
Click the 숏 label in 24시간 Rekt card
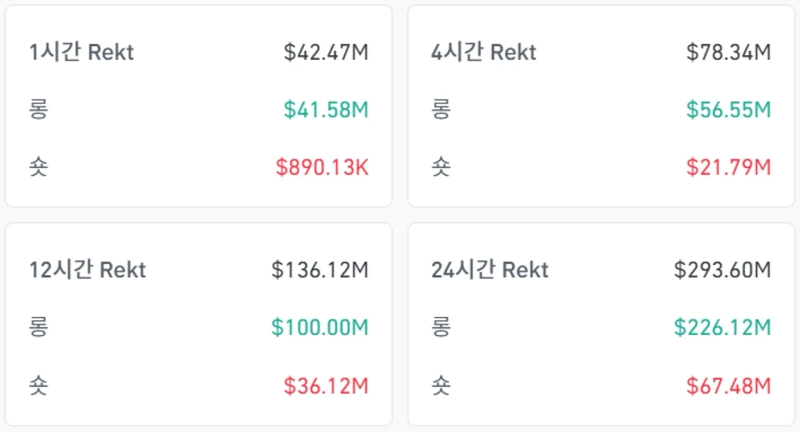pos(441,384)
